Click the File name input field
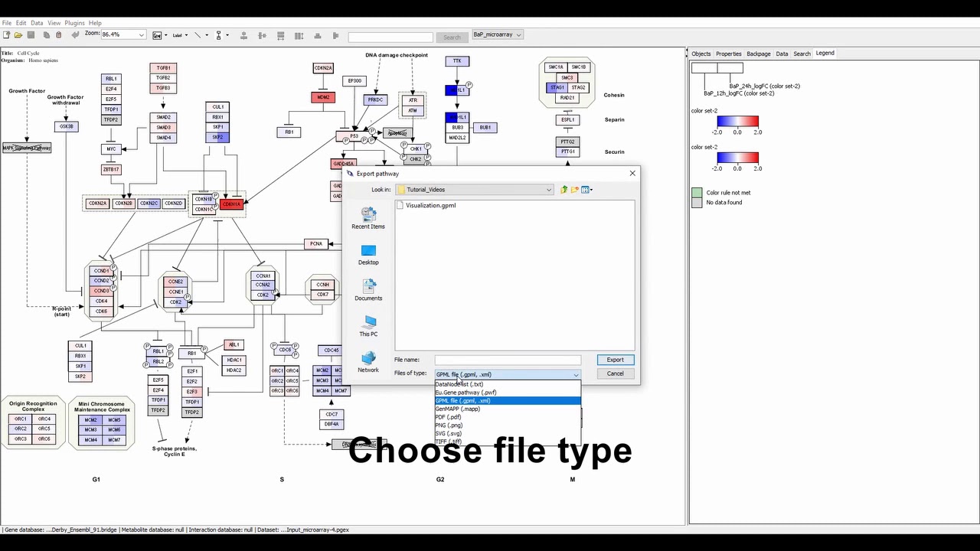 click(508, 360)
